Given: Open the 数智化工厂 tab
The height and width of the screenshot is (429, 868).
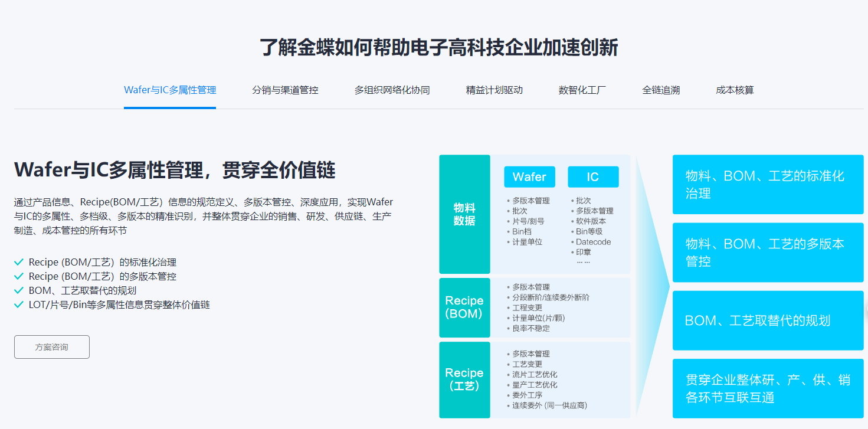Looking at the screenshot, I should click(x=582, y=90).
